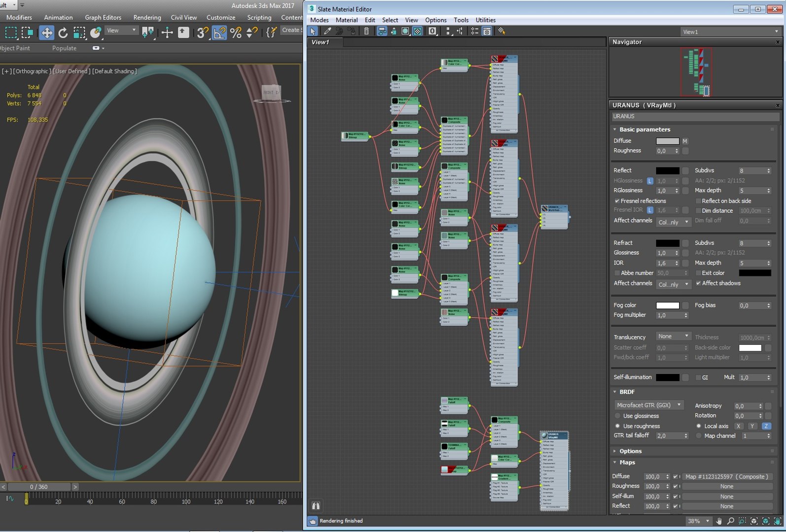Select the Map channel radio button
This screenshot has width=786, height=532.
pos(699,436)
